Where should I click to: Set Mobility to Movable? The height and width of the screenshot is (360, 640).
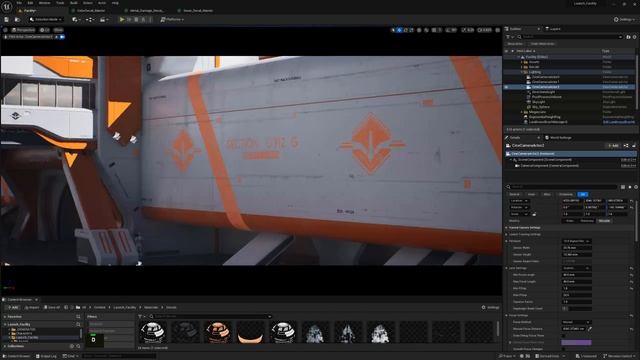pyautogui.click(x=604, y=221)
